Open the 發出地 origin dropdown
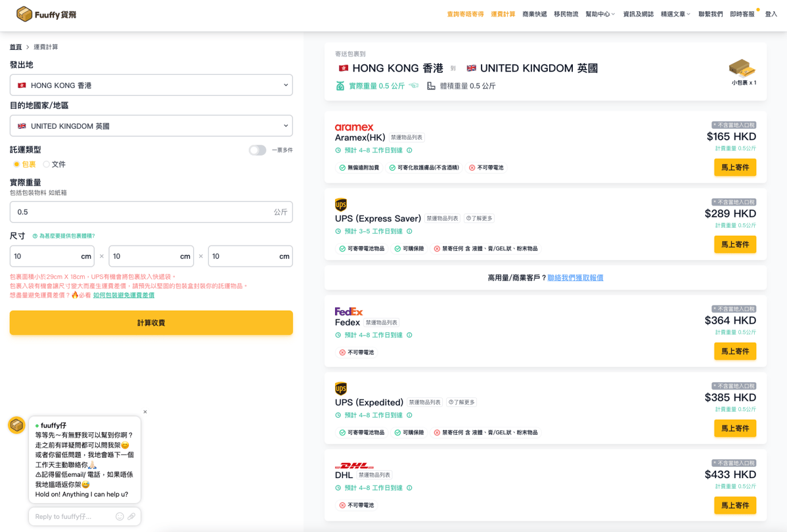 pyautogui.click(x=151, y=85)
